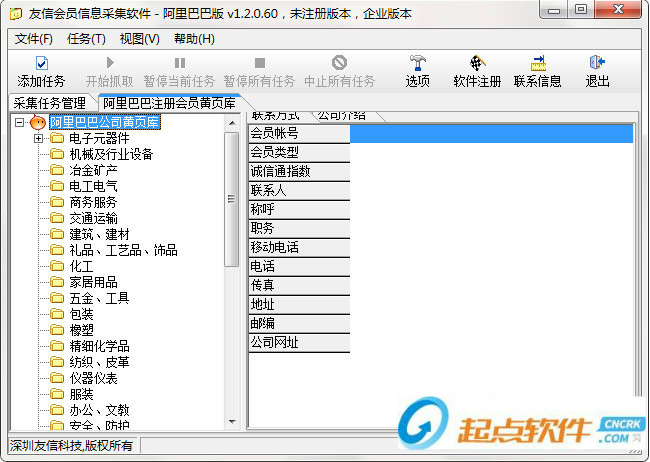
Task: Click the 退出 exit icon
Action: (597, 62)
